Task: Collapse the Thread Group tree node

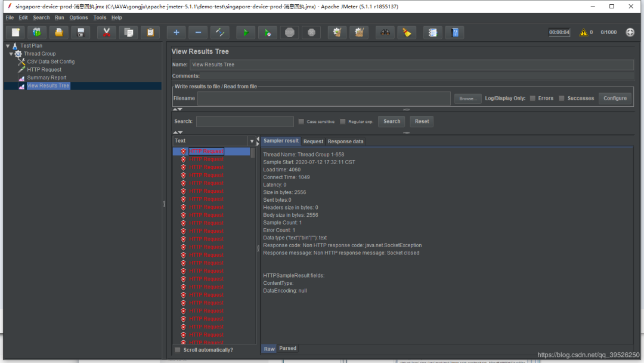Action: (x=11, y=54)
